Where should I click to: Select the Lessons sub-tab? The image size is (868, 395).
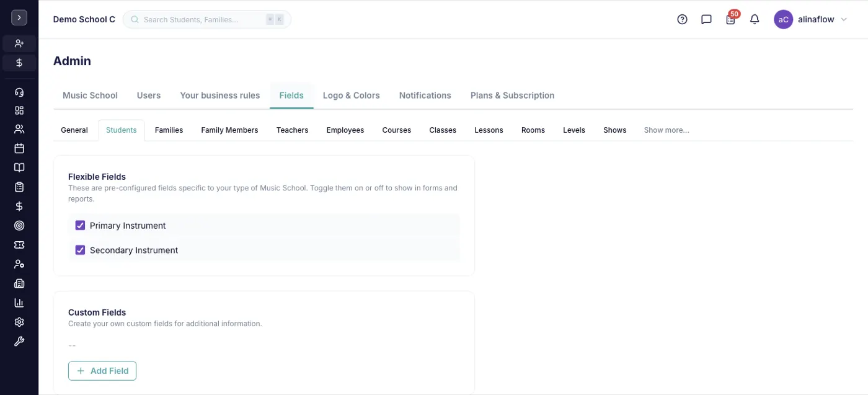489,130
